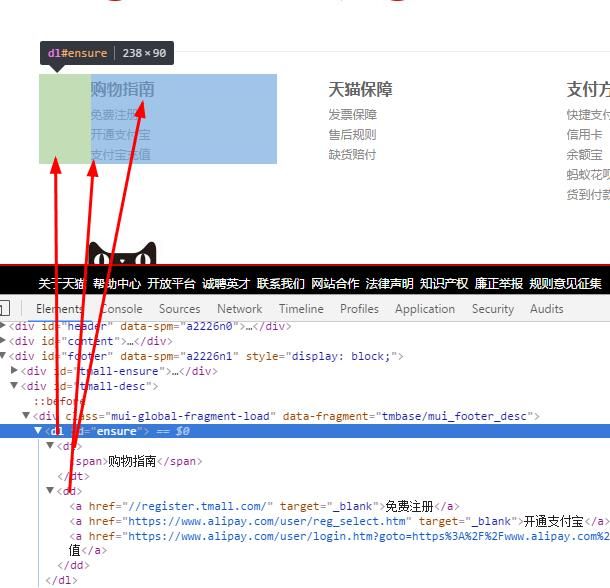Collapse the opening dd node

point(50,491)
